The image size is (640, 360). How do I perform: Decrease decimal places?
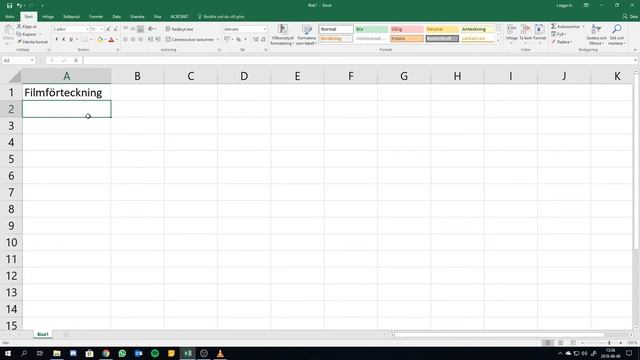pyautogui.click(x=263, y=40)
